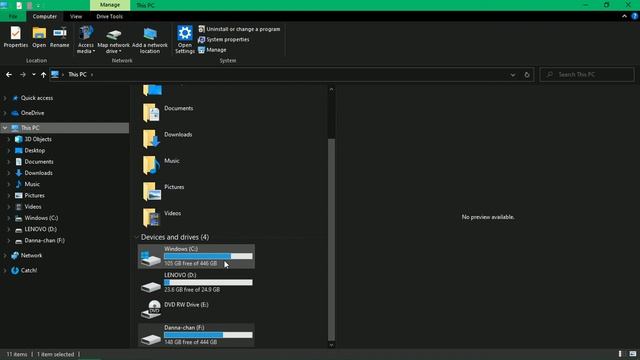The height and width of the screenshot is (360, 640).
Task: Select the Manage contextual tab
Action: [110, 5]
